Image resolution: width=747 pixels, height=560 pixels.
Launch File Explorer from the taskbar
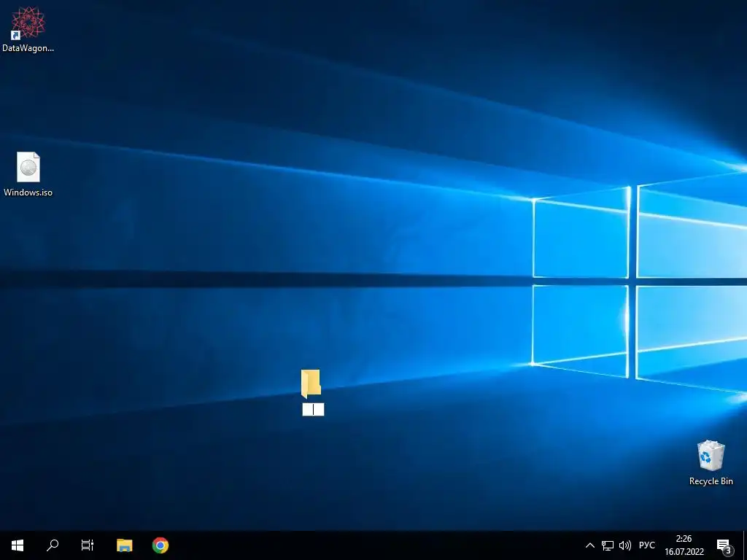(x=124, y=545)
